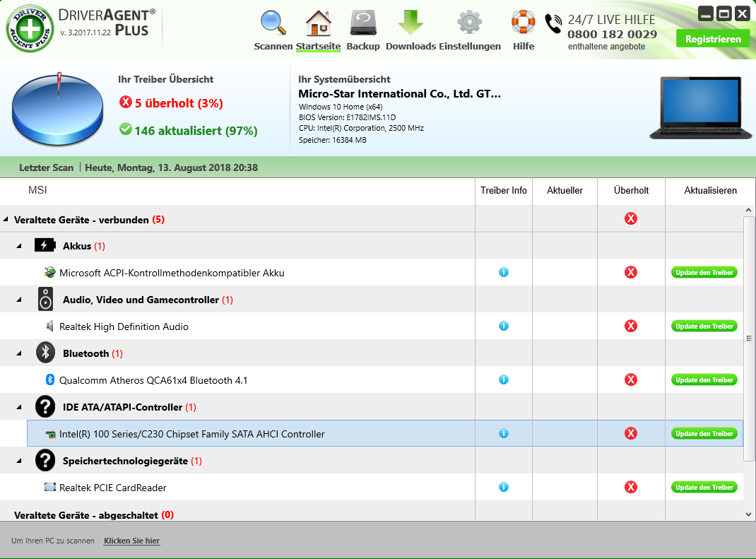Update driver for Microsoft ACPI Akku
This screenshot has width=756, height=559.
click(704, 273)
